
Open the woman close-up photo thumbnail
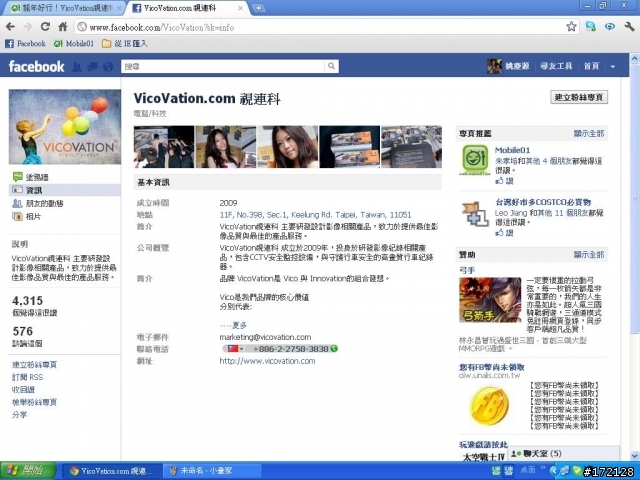point(288,147)
